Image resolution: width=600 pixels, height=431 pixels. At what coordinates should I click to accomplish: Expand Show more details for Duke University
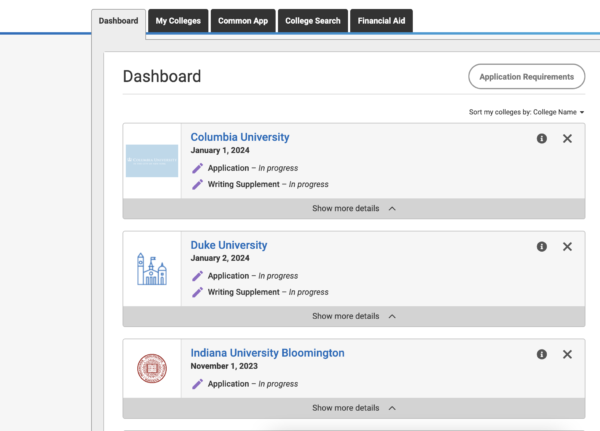354,317
